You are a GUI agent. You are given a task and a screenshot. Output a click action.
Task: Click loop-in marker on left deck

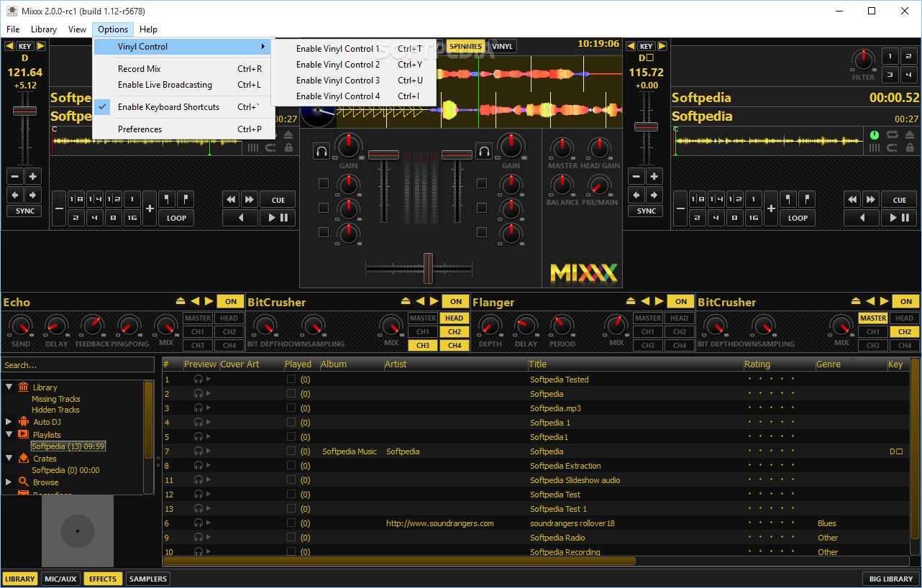pos(166,199)
